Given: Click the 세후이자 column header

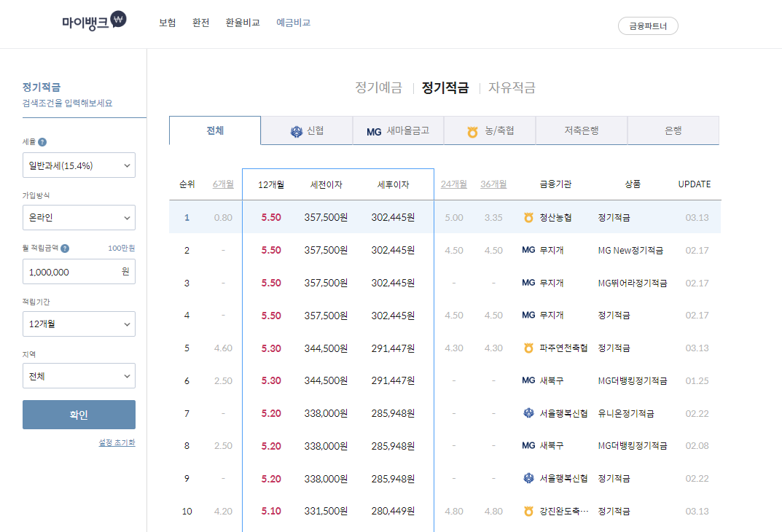Looking at the screenshot, I should (393, 185).
